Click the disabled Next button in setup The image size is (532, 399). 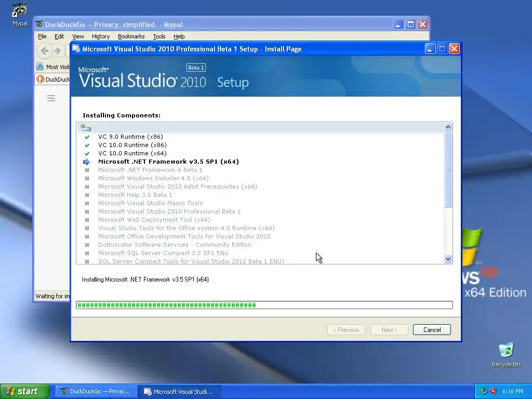point(389,330)
